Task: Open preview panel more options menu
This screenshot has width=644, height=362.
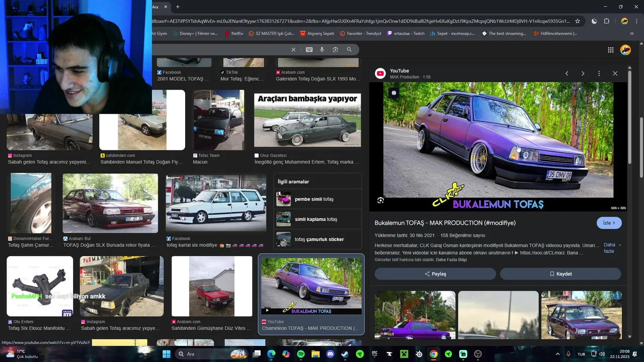Action: coord(599,73)
